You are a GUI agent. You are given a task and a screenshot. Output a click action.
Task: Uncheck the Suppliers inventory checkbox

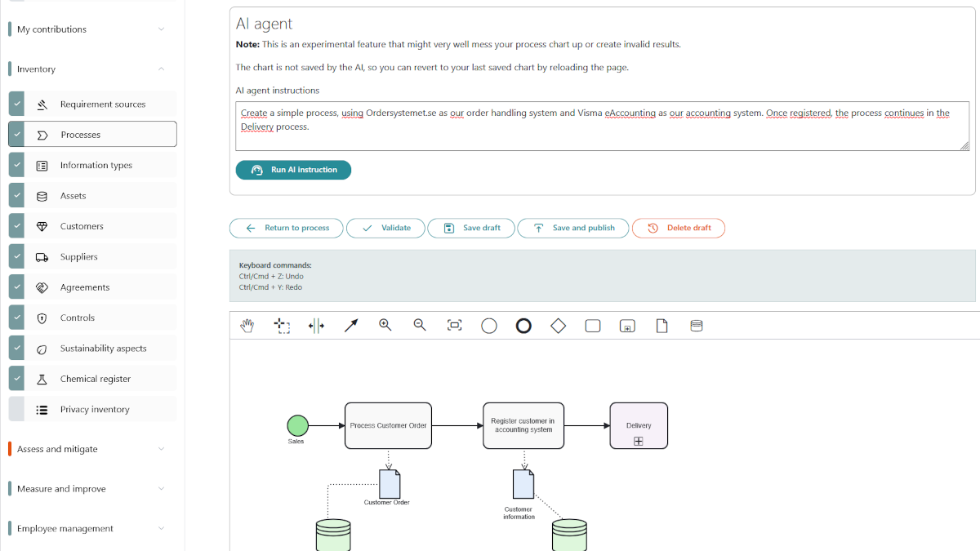click(x=15, y=256)
